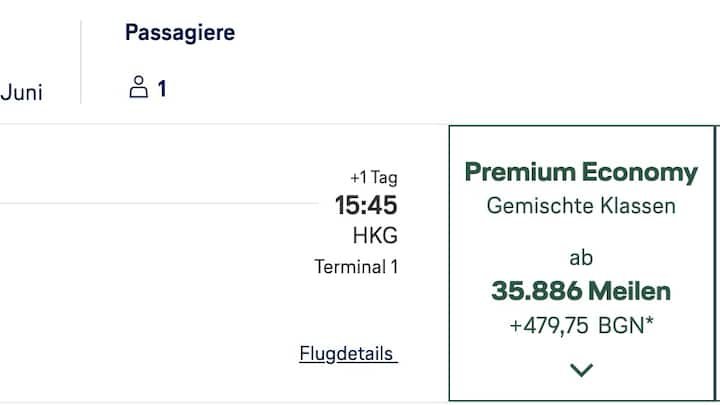Expand the Premium Economy fare chevron
The width and height of the screenshot is (720, 405).
pyautogui.click(x=581, y=370)
